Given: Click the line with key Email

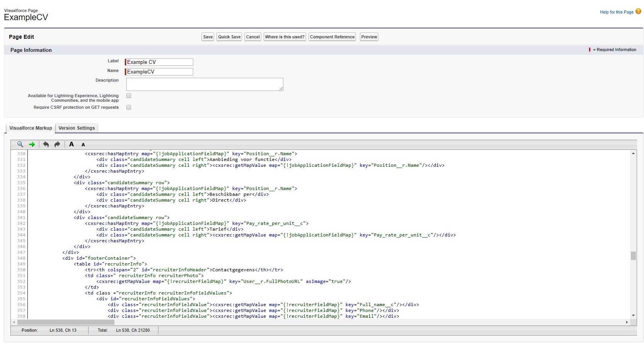Looking at the screenshot, I should tap(254, 316).
